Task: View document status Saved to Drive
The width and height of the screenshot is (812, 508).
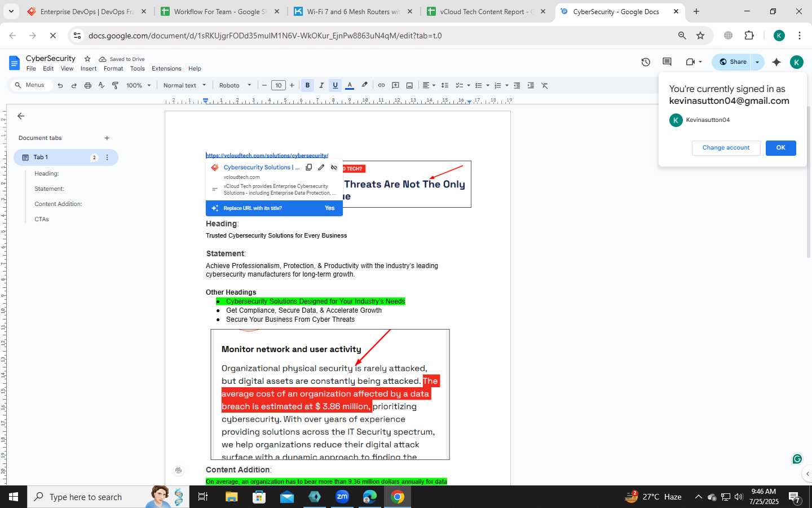Action: pyautogui.click(x=122, y=59)
